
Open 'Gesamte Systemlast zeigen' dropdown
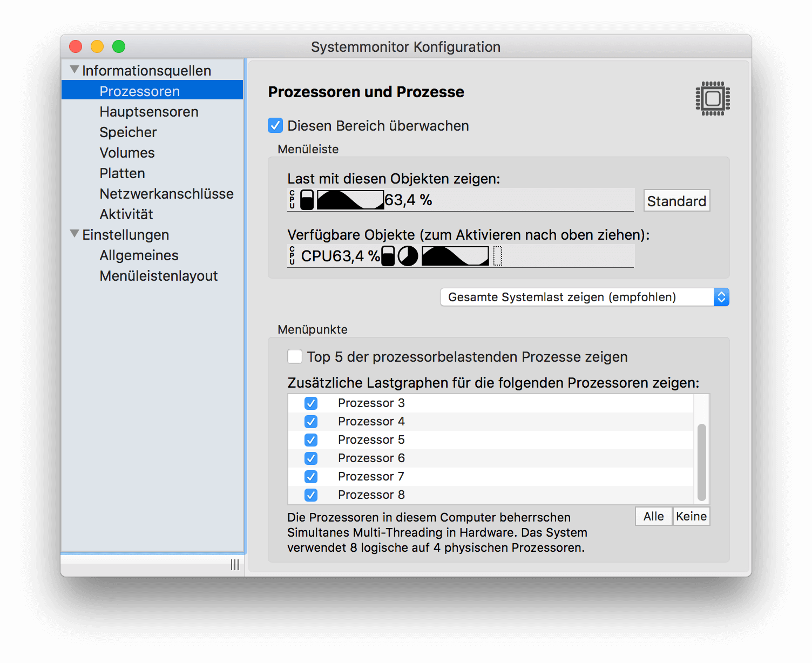click(584, 297)
